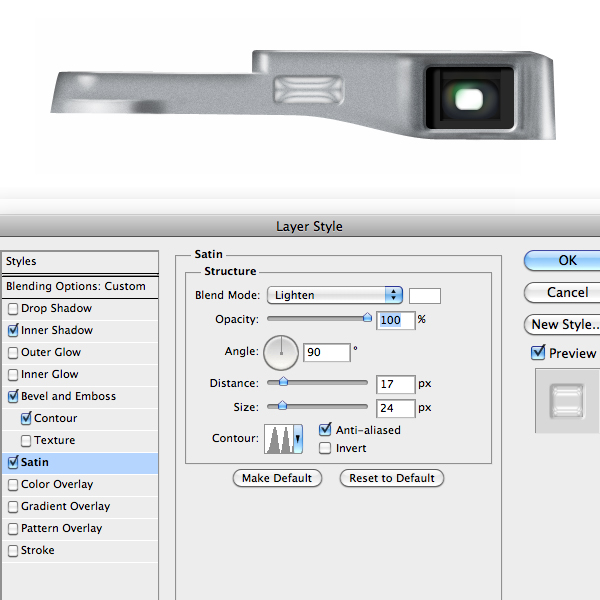Disable the Contour sub-option checkbox
Screen dimensions: 600x600
pos(26,419)
